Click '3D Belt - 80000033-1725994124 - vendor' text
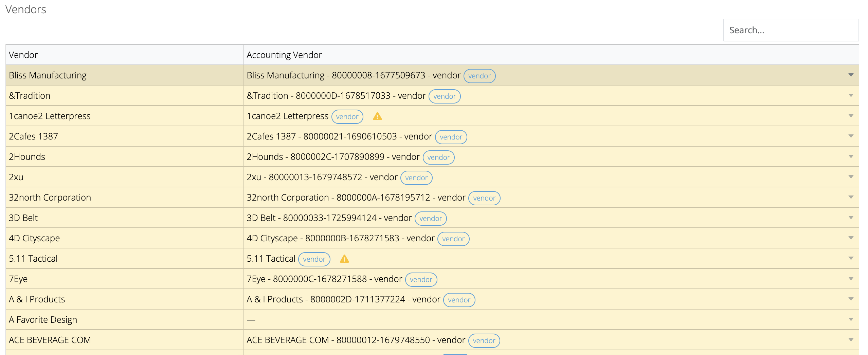 (329, 218)
